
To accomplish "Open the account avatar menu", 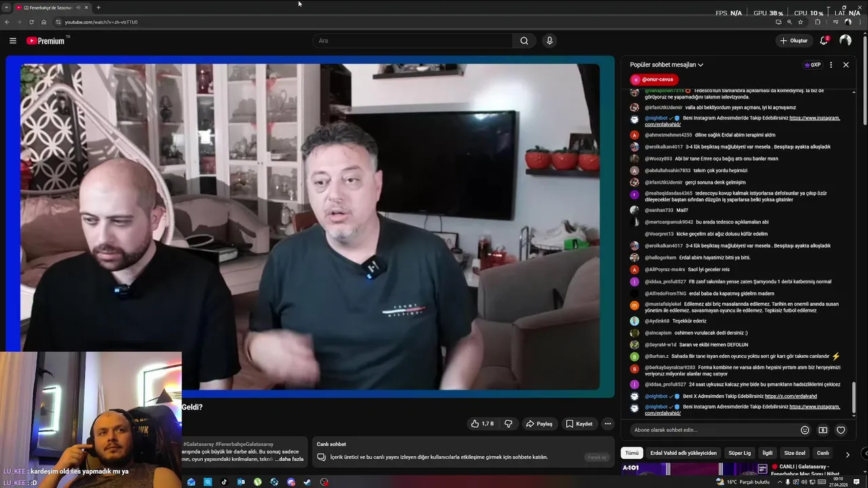I will (x=845, y=41).
